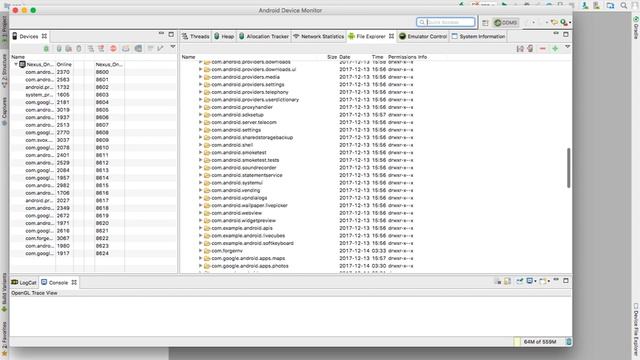Open the Devices panel view menu arrow
The image size is (640, 360).
173,47
